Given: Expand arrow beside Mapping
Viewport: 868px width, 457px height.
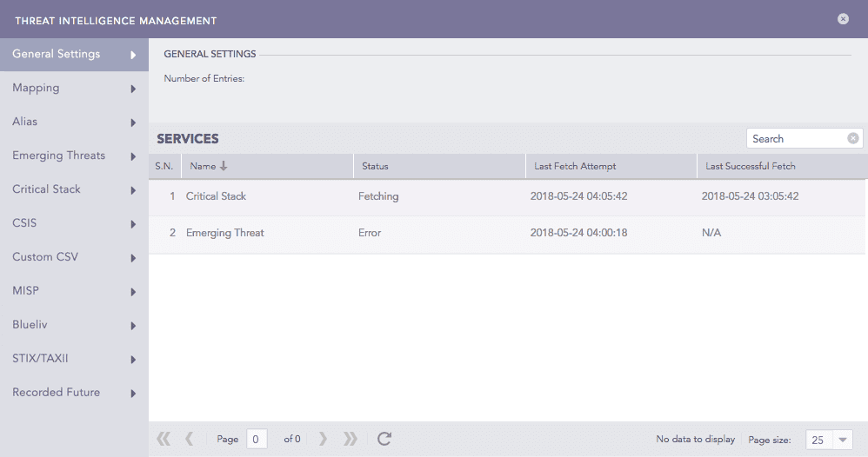Looking at the screenshot, I should pyautogui.click(x=133, y=89).
